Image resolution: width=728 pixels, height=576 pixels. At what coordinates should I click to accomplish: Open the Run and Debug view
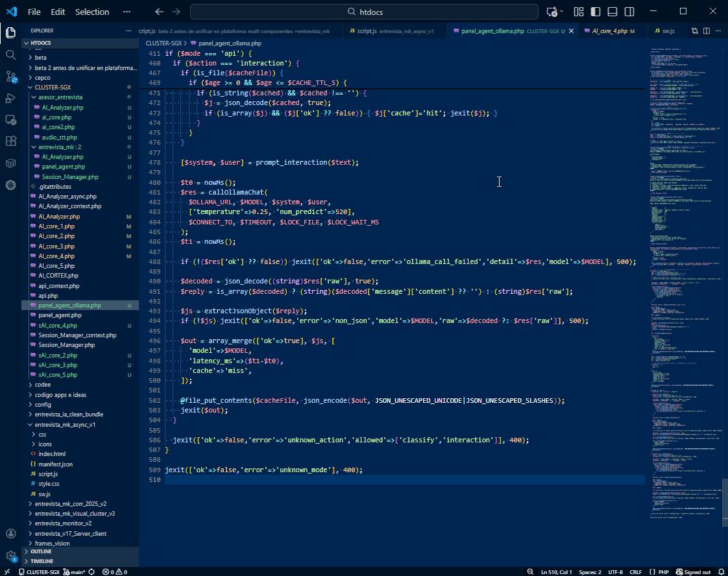click(10, 98)
